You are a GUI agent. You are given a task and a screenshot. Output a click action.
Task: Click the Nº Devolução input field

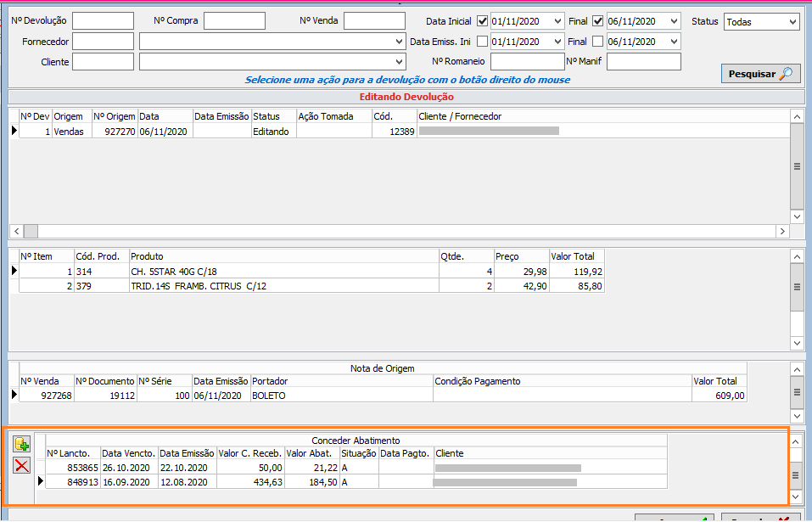tap(103, 21)
